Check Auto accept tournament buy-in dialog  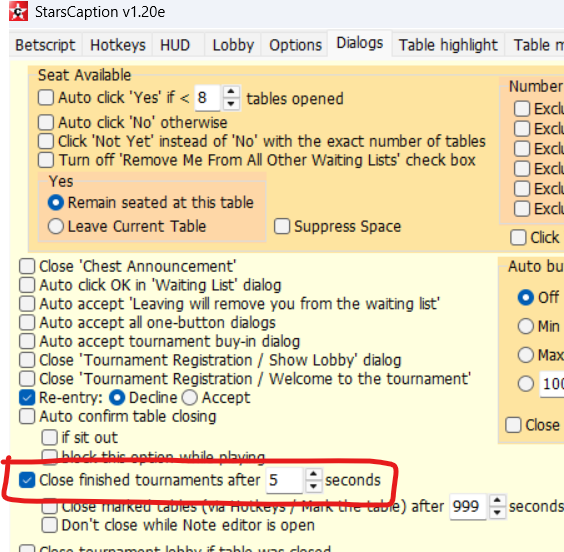[x=27, y=341]
